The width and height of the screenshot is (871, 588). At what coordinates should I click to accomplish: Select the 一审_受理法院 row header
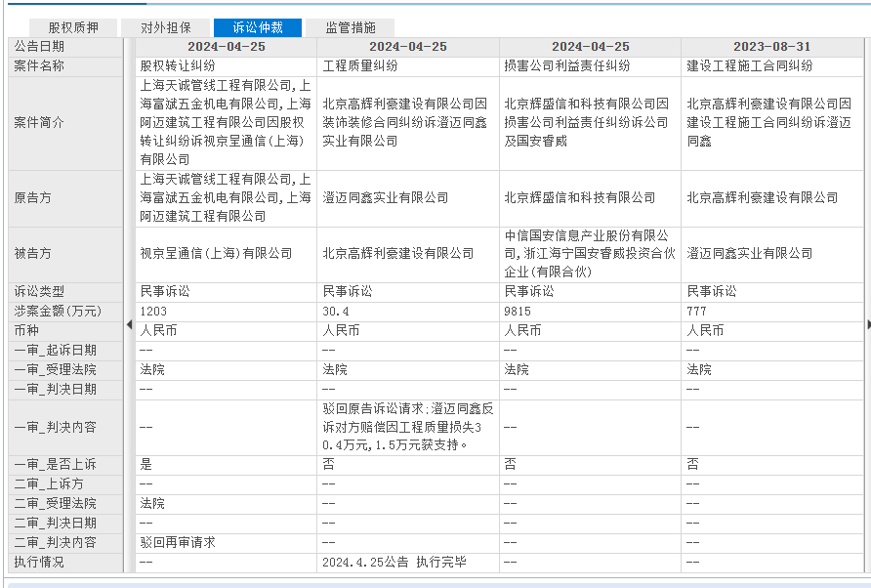65,369
